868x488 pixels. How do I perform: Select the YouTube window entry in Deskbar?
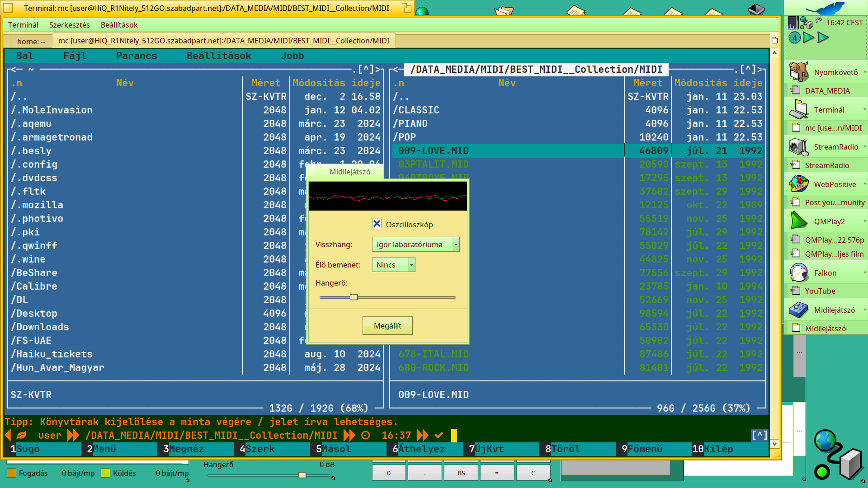pos(827,291)
